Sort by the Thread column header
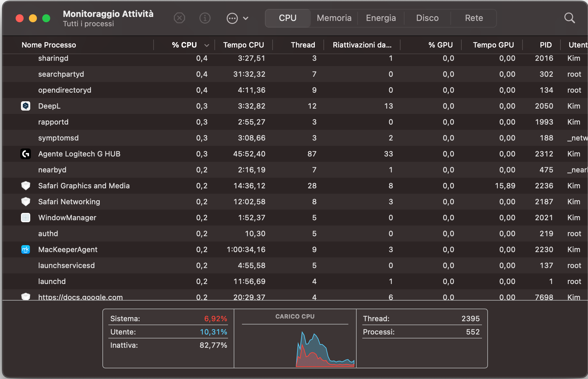The image size is (588, 379). click(303, 45)
